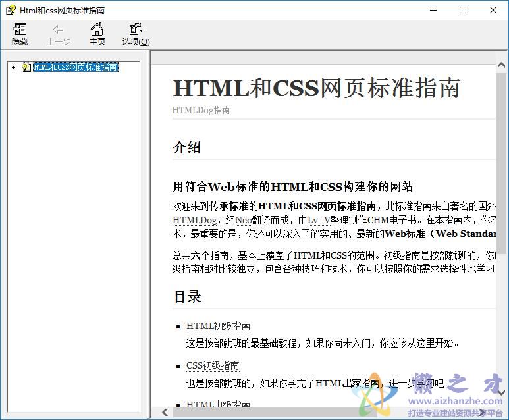
Task: Close the help window
Action: click(x=493, y=10)
